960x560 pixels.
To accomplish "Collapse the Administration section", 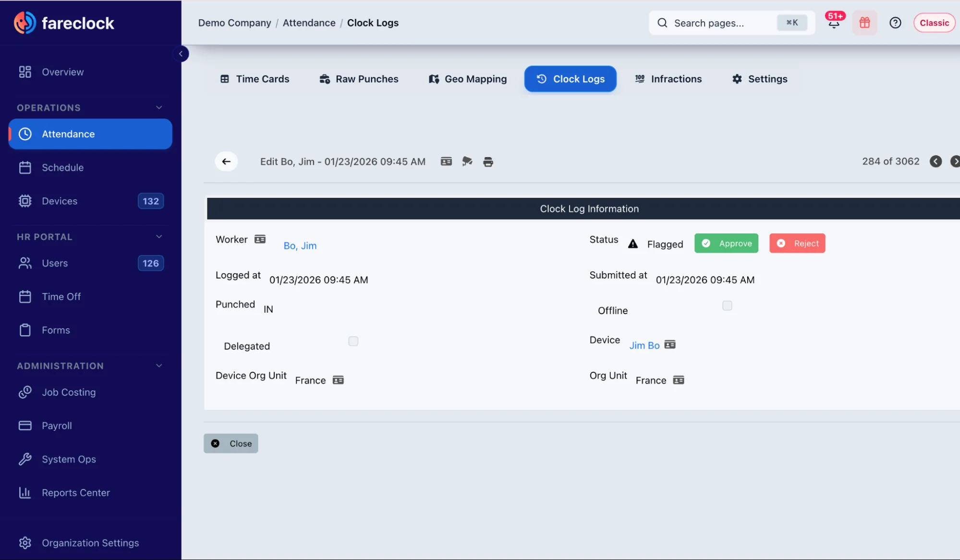I will (x=159, y=366).
